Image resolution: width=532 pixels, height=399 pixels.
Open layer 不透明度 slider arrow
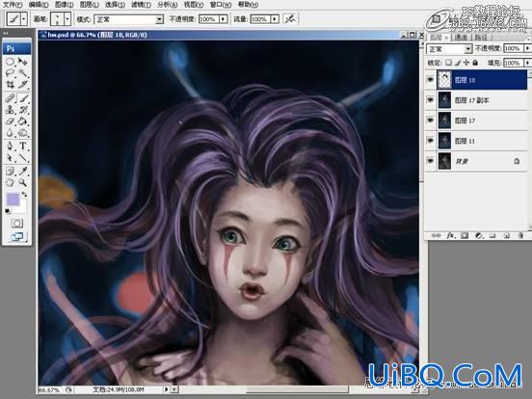point(527,49)
